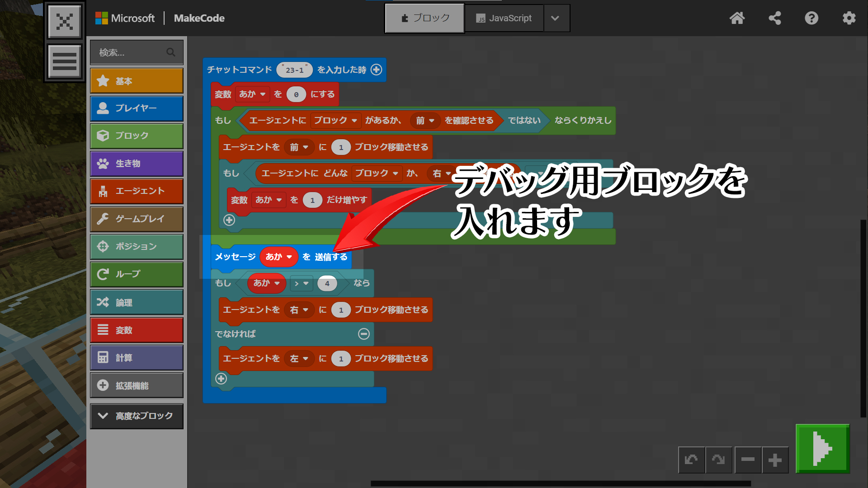Image resolution: width=868 pixels, height=488 pixels.
Task: Click the Home icon in header
Action: point(737,18)
